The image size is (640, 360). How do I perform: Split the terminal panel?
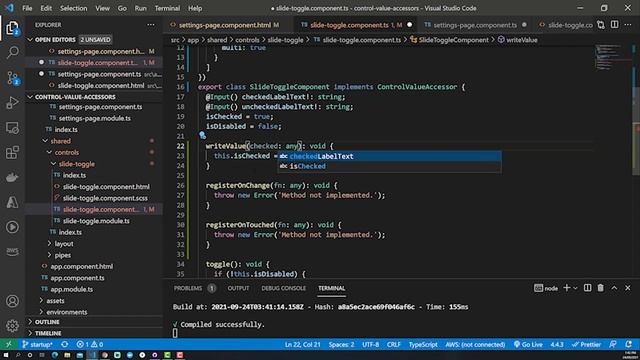click(x=587, y=288)
